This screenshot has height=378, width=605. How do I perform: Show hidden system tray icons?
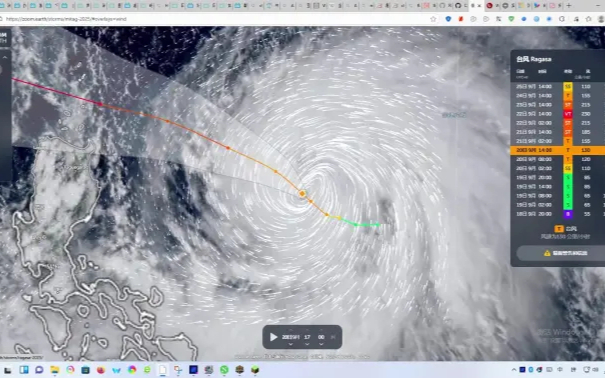[x=514, y=370]
